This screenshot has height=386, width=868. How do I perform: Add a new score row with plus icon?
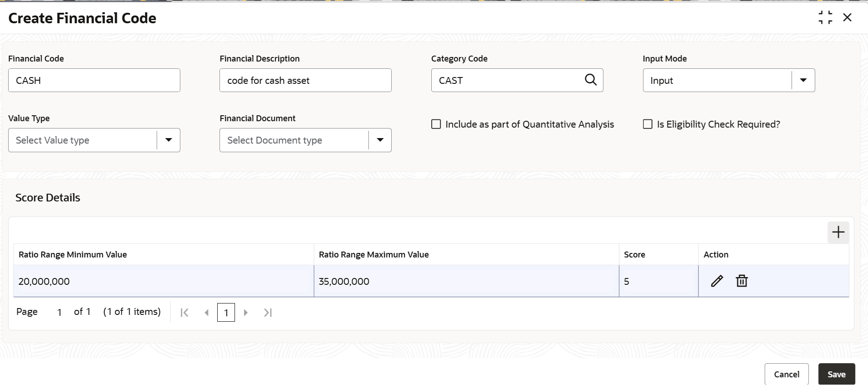[838, 232]
